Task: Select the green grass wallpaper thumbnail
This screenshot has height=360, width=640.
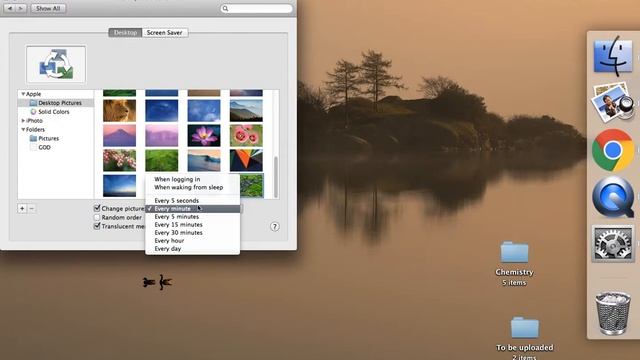Action: coord(162,160)
